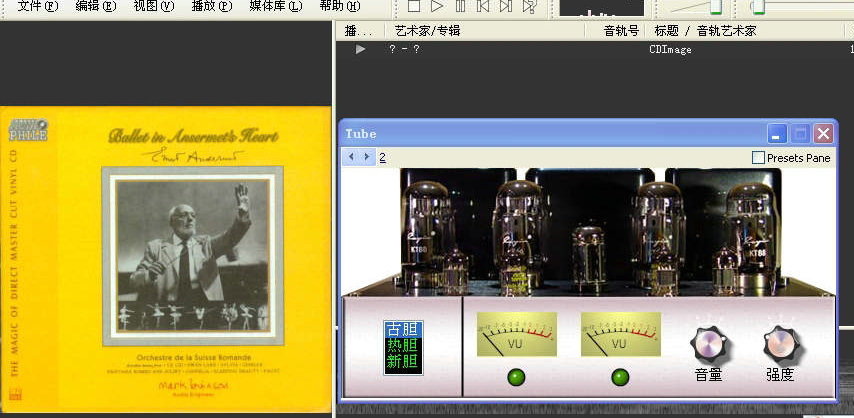
Task: Enable the Presets Pane checkbox
Action: point(758,158)
